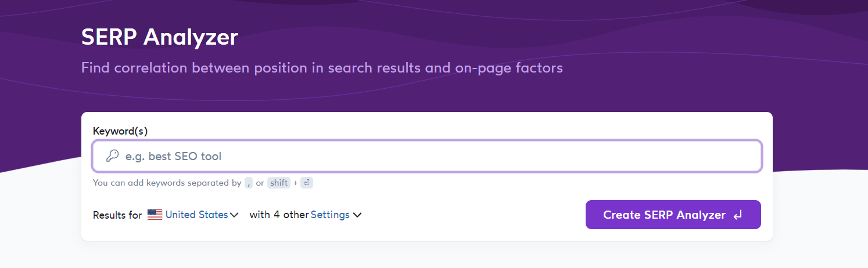Click the Keyword(s) field label

coord(120,131)
